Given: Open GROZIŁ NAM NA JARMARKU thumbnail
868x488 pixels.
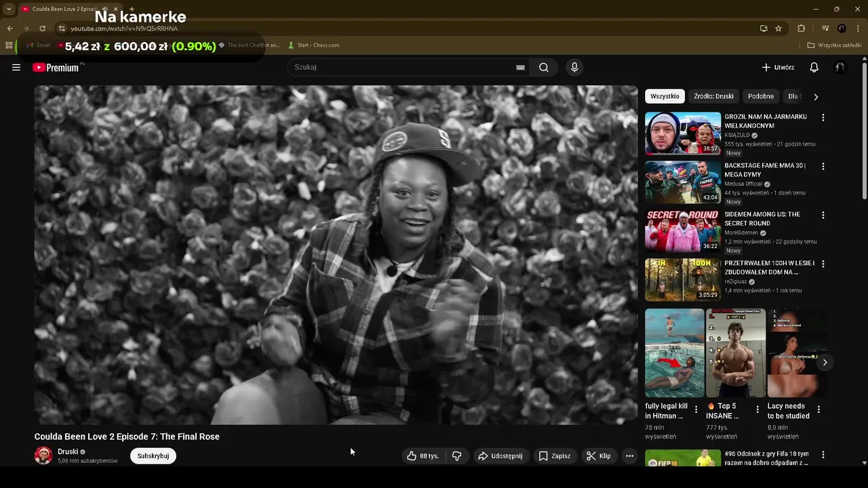Looking at the screenshot, I should point(683,134).
